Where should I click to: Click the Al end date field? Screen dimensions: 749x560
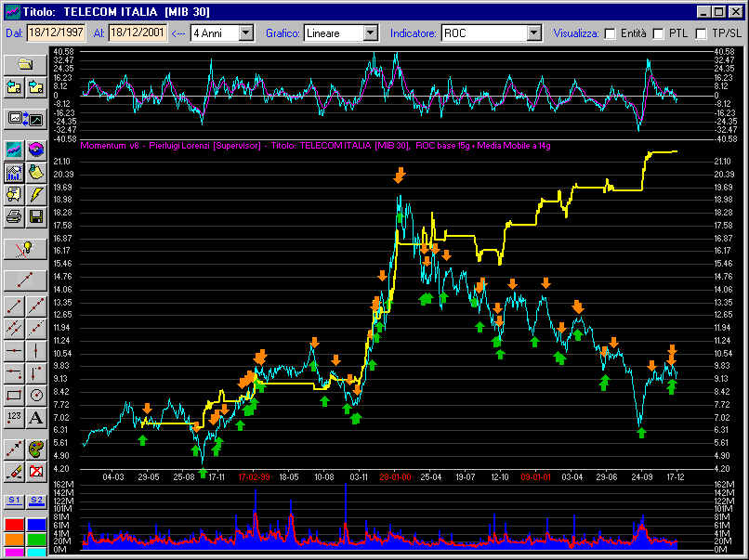pyautogui.click(x=138, y=33)
